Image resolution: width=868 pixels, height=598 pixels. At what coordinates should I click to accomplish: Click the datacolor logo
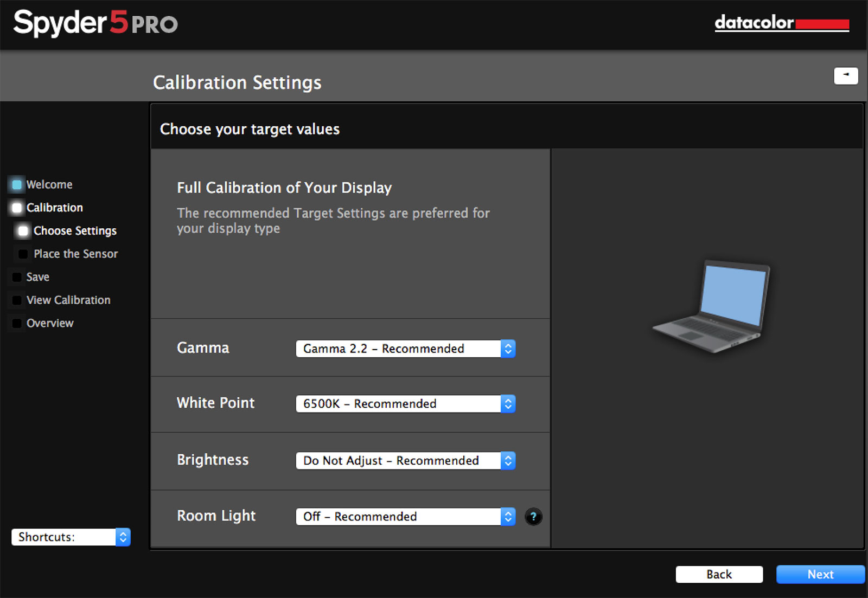[x=781, y=24]
